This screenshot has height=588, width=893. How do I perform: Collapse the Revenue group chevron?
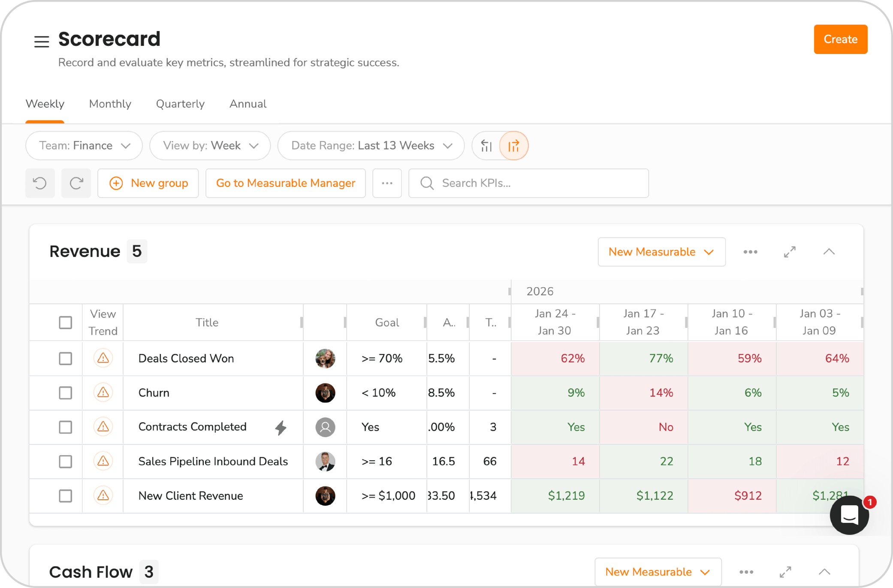point(829,252)
